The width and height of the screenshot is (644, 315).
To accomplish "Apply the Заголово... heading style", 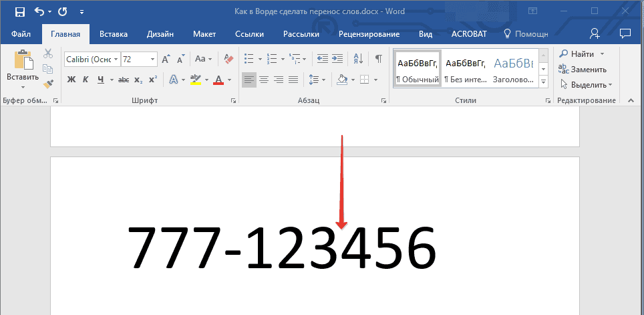I will (x=513, y=68).
